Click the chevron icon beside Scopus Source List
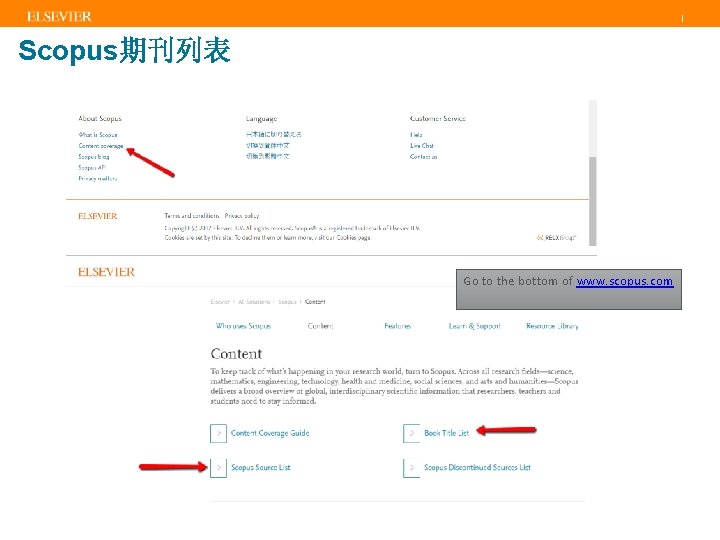This screenshot has height=540, width=720. pyautogui.click(x=219, y=467)
